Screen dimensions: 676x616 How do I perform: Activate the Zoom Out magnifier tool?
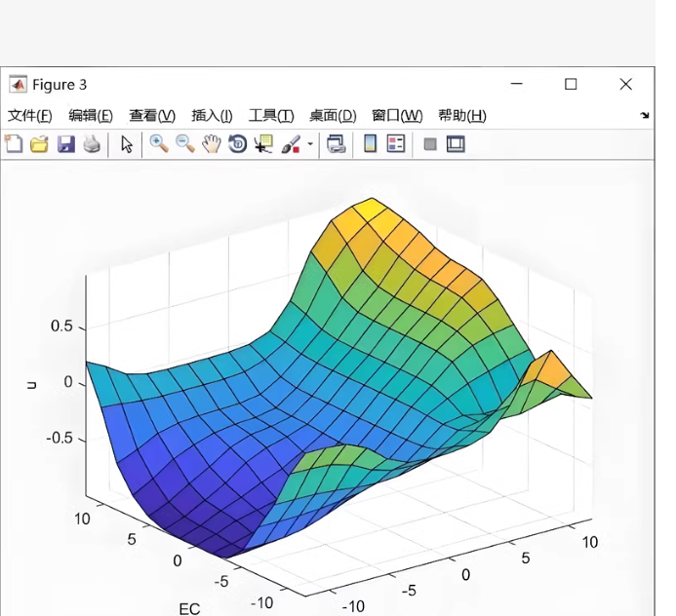[185, 144]
